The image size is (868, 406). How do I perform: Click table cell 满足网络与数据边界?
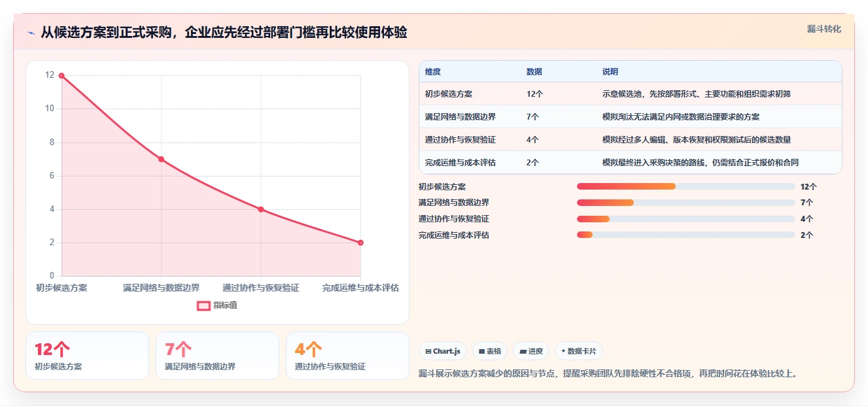tap(460, 117)
